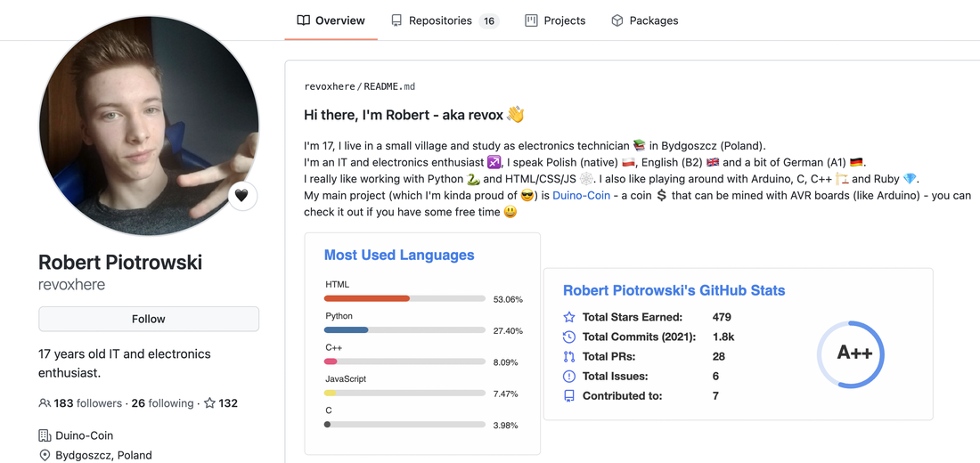Image resolution: width=980 pixels, height=463 pixels.
Task: Click the repositories count badge 16
Action: 489,21
